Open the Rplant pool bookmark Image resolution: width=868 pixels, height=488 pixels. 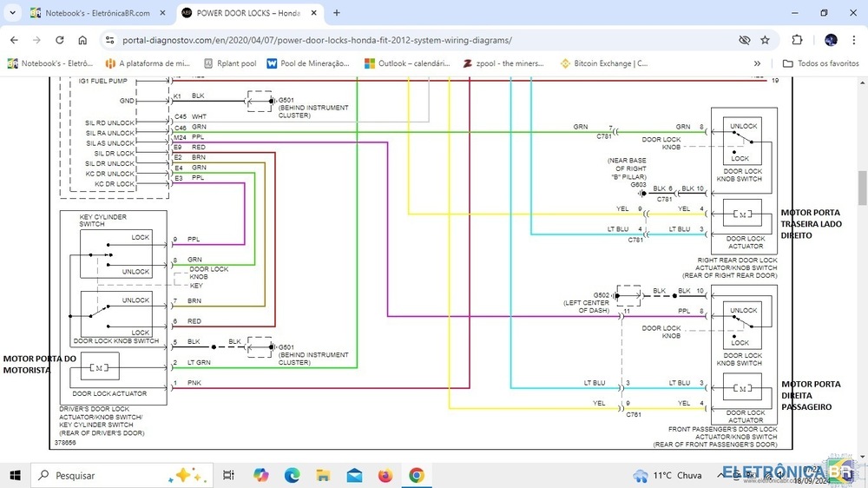coord(230,63)
